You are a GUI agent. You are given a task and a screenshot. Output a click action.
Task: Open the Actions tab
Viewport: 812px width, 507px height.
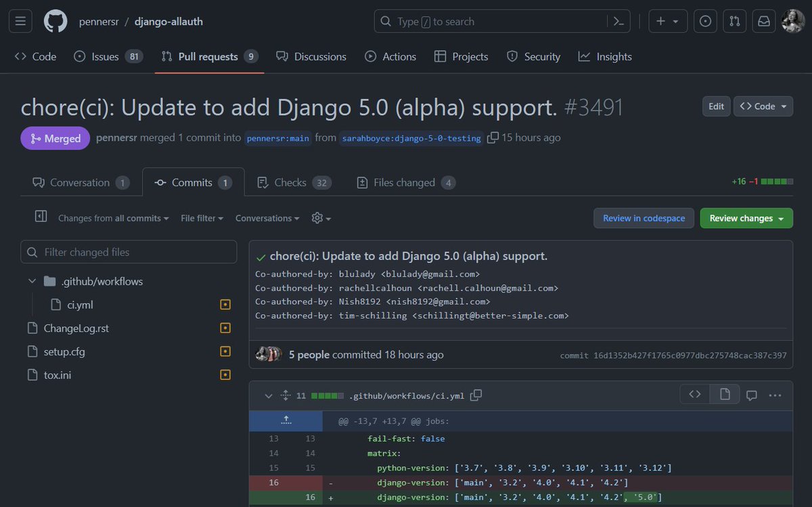(x=390, y=57)
